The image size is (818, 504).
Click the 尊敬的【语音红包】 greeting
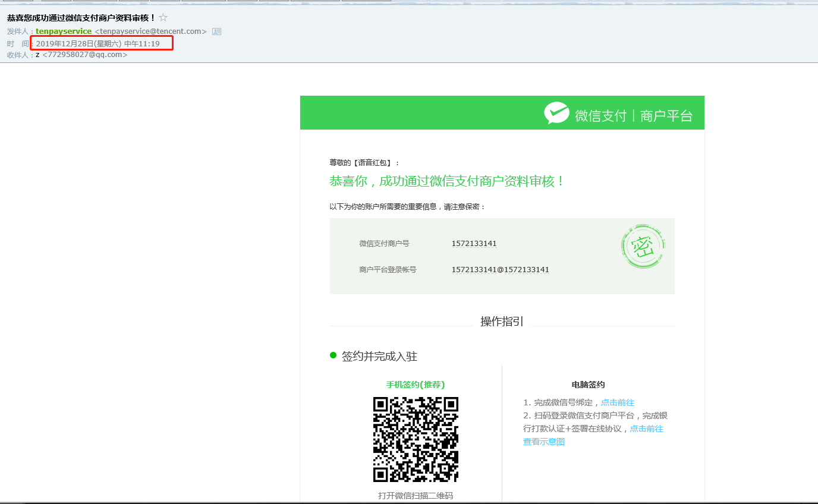coord(365,163)
